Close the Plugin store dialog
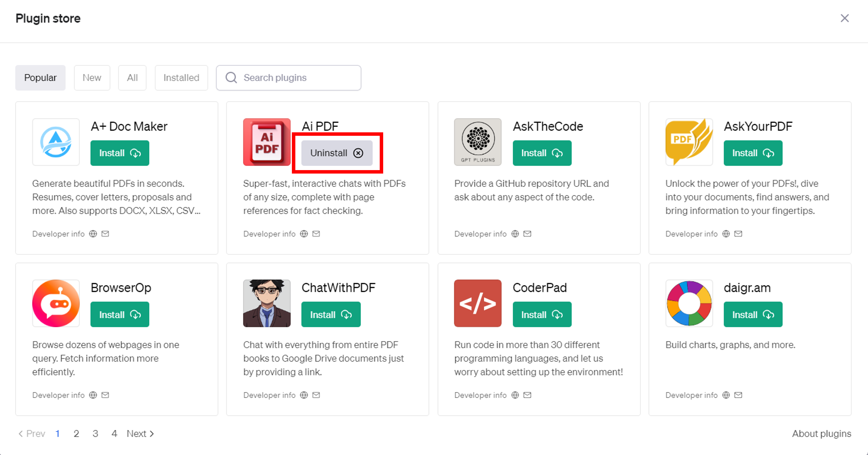 tap(844, 18)
